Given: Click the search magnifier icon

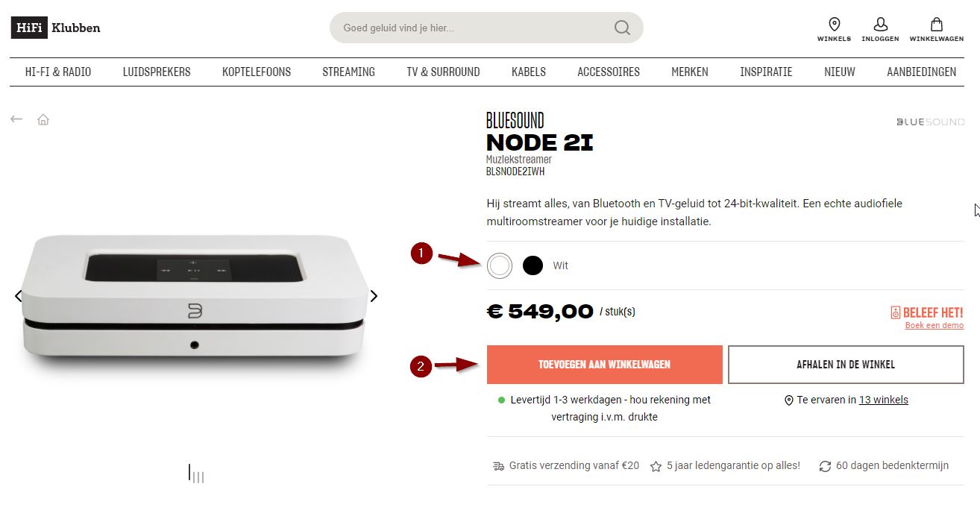Looking at the screenshot, I should point(622,28).
